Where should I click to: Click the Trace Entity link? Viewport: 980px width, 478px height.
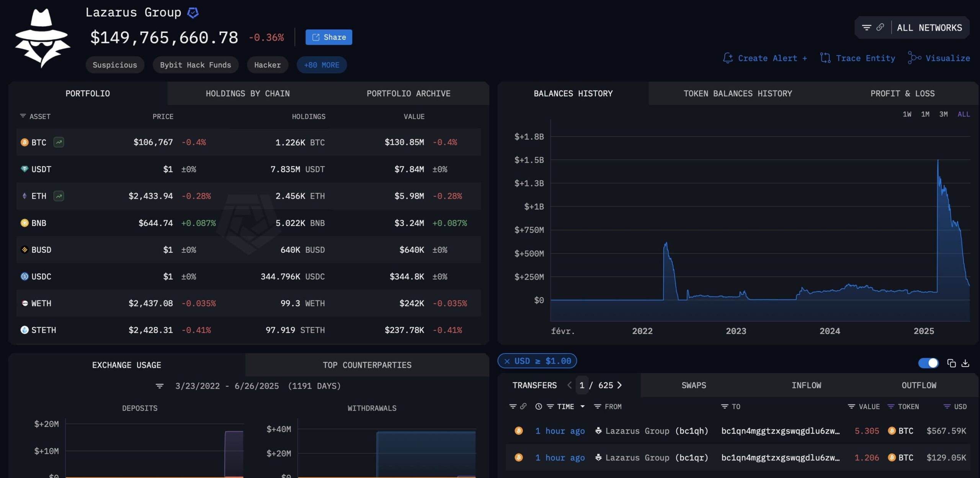click(x=866, y=58)
